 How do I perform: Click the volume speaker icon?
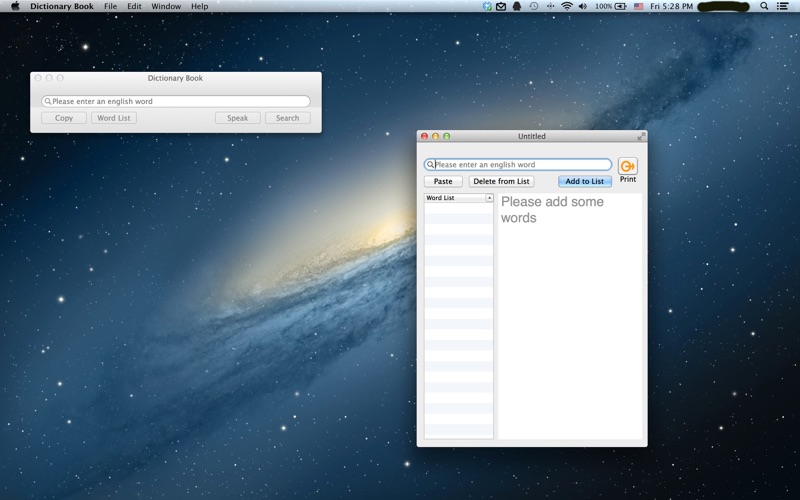[582, 6]
